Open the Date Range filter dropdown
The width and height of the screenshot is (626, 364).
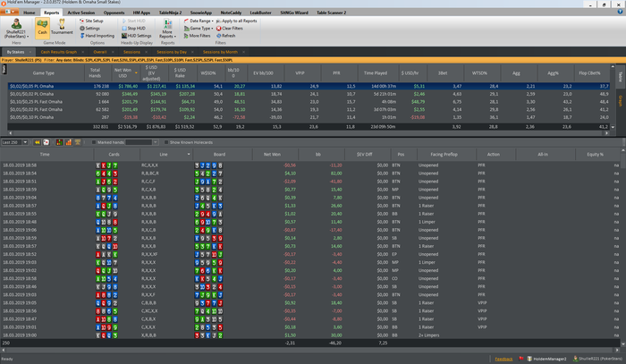coord(199,21)
